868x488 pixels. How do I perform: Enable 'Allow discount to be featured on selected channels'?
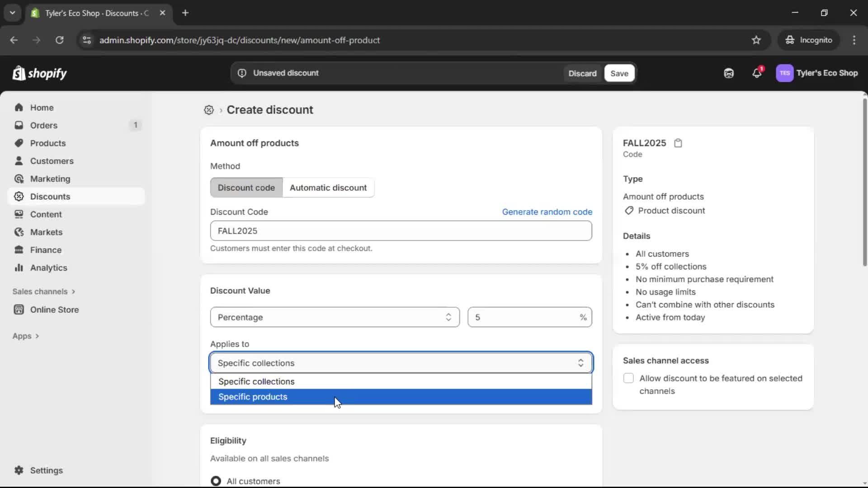coord(629,378)
